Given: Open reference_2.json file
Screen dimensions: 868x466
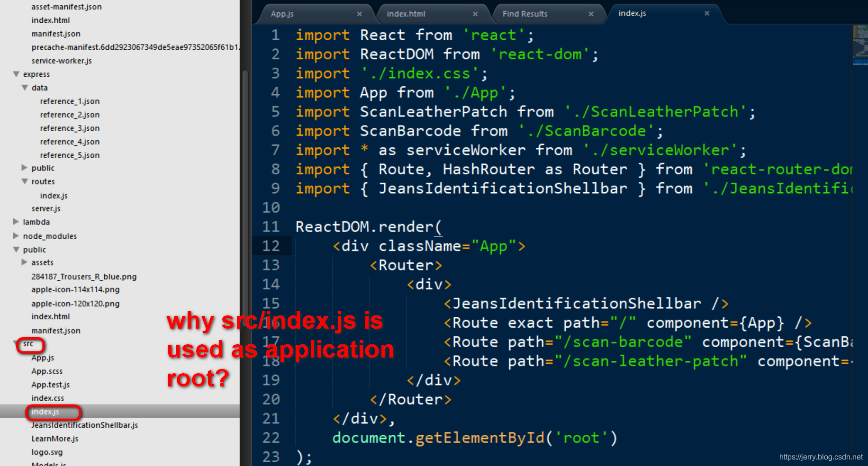Looking at the screenshot, I should coord(70,115).
